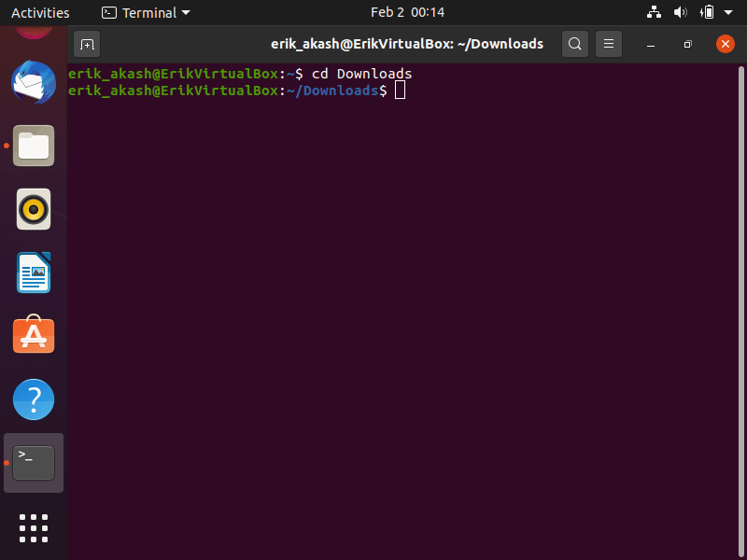The image size is (747, 560).
Task: Open the Help icon in the dock
Action: point(34,399)
